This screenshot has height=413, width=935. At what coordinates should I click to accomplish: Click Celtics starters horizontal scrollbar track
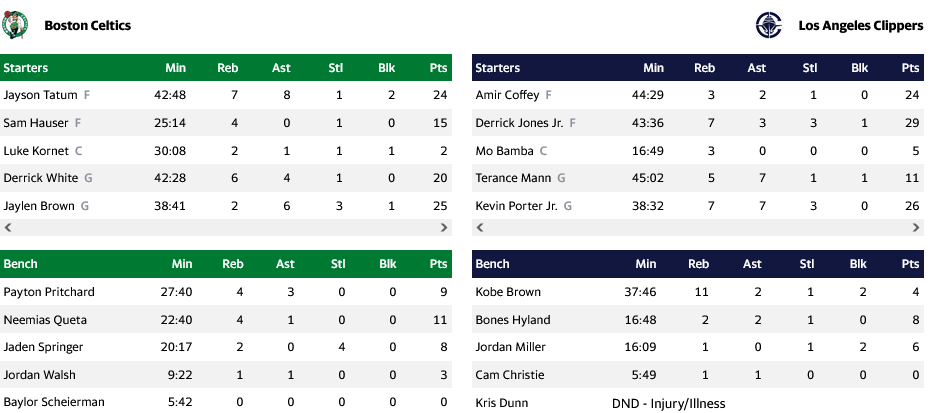[x=225, y=228]
